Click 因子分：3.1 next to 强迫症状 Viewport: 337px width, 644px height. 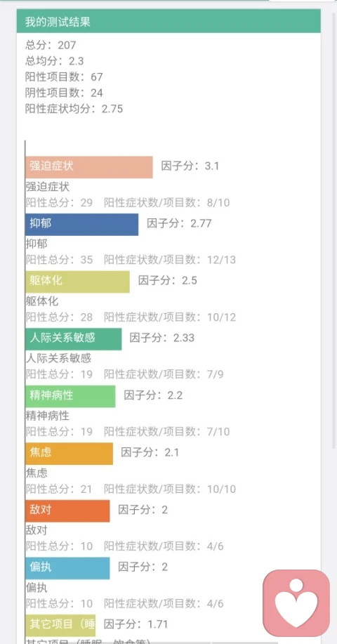(190, 166)
